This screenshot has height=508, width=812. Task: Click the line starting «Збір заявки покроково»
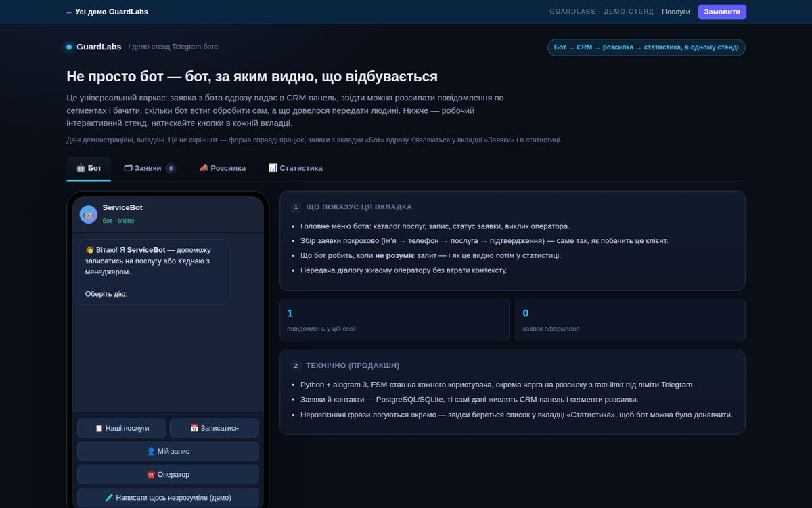point(484,241)
